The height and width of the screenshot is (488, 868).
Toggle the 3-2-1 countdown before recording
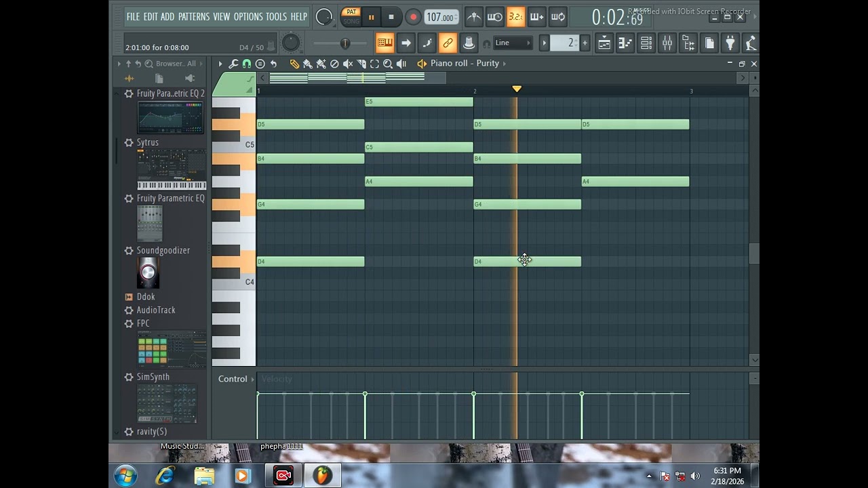tap(515, 17)
